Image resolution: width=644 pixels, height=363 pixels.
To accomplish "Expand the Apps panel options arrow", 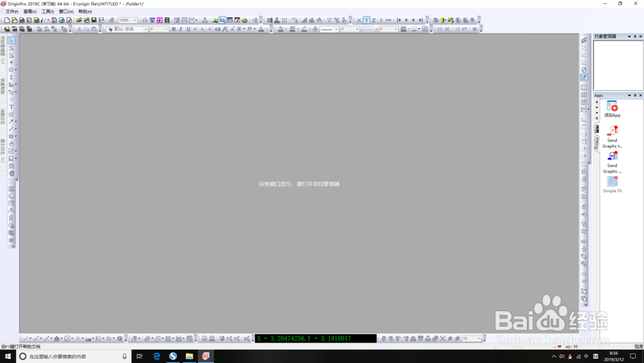I will pos(629,95).
